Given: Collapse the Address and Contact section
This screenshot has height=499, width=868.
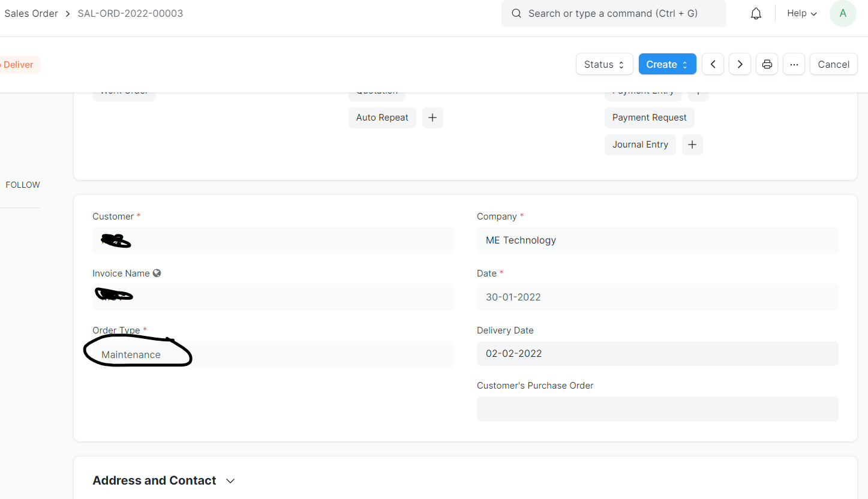Looking at the screenshot, I should click(x=230, y=480).
